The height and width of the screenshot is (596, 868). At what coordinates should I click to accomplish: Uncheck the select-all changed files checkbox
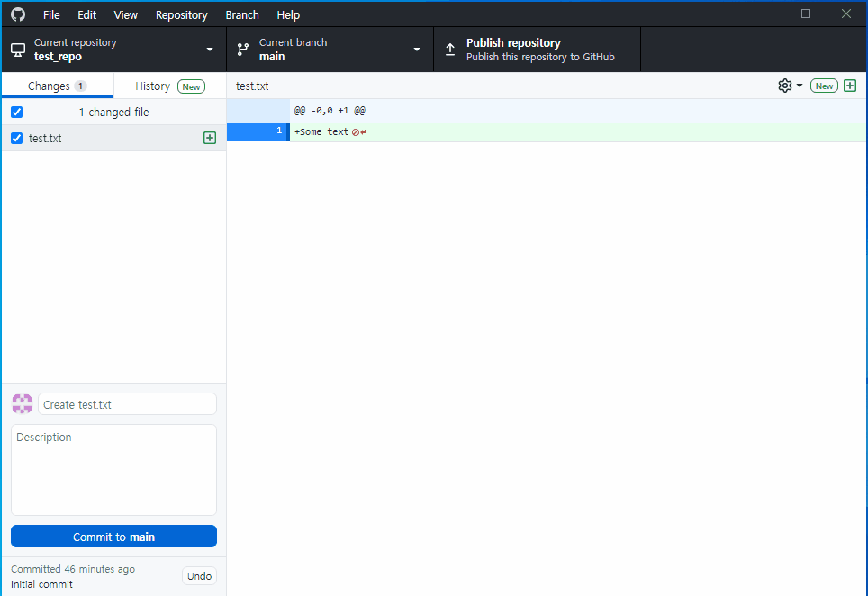tap(15, 112)
